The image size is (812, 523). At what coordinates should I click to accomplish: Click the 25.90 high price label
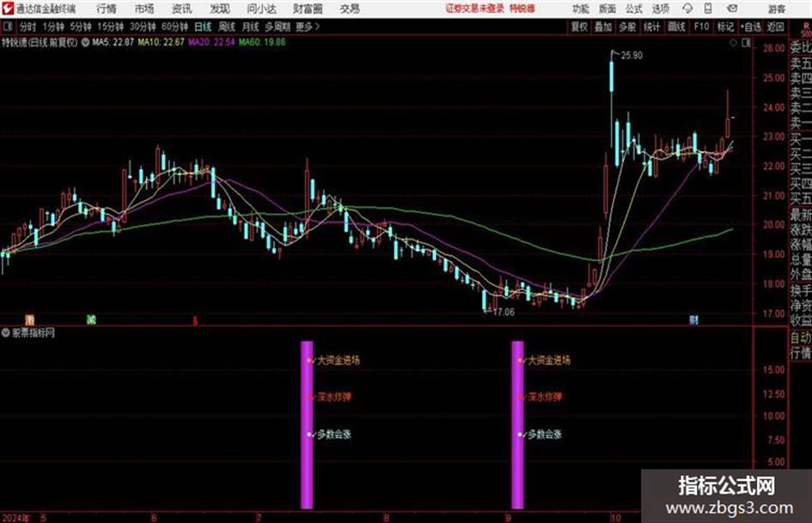click(632, 56)
